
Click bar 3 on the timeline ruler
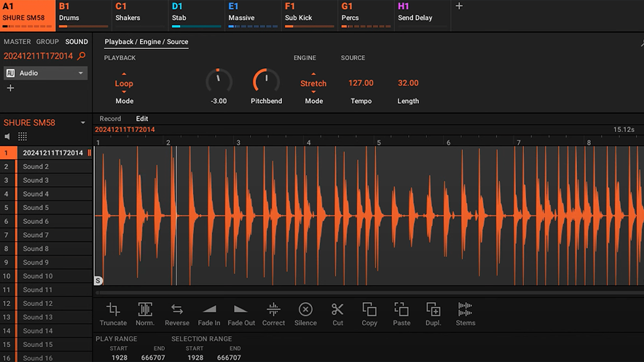[x=238, y=142]
